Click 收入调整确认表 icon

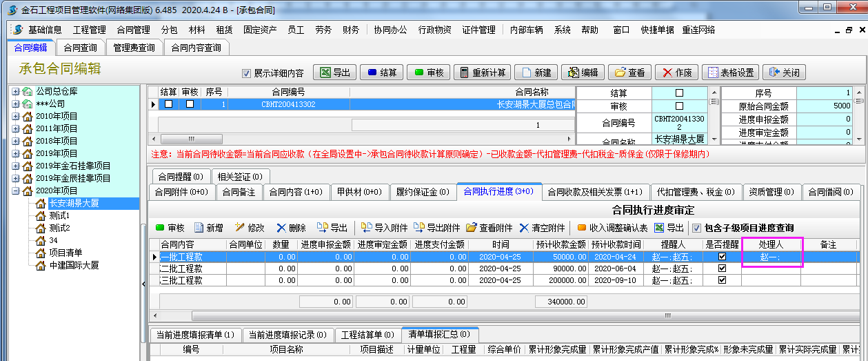tap(611, 228)
